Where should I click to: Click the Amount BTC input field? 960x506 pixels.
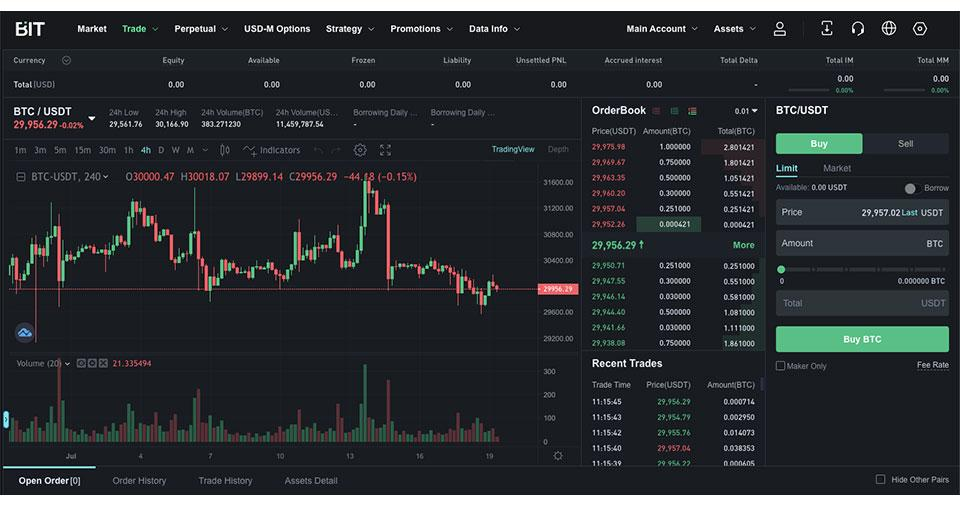pyautogui.click(x=862, y=243)
